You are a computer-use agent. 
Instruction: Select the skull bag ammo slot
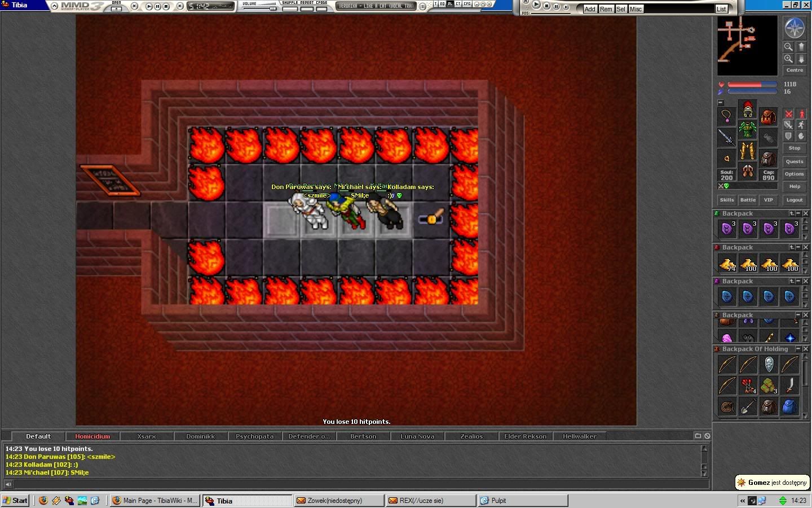click(x=768, y=158)
